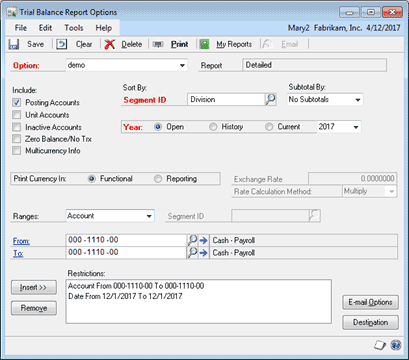Open the Edit menu
Screen dimensions: 409x360
(45, 28)
